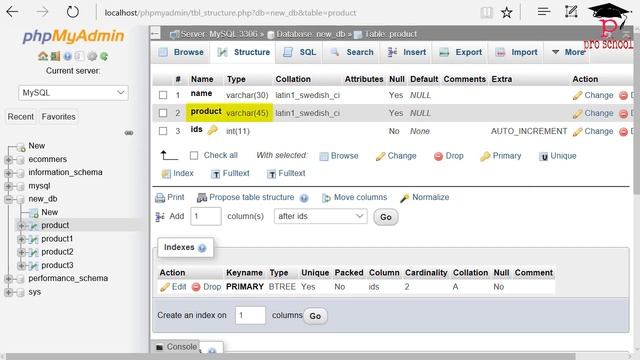Expand the information_schema database node
Viewport: 640px width, 360px height.
9,173
